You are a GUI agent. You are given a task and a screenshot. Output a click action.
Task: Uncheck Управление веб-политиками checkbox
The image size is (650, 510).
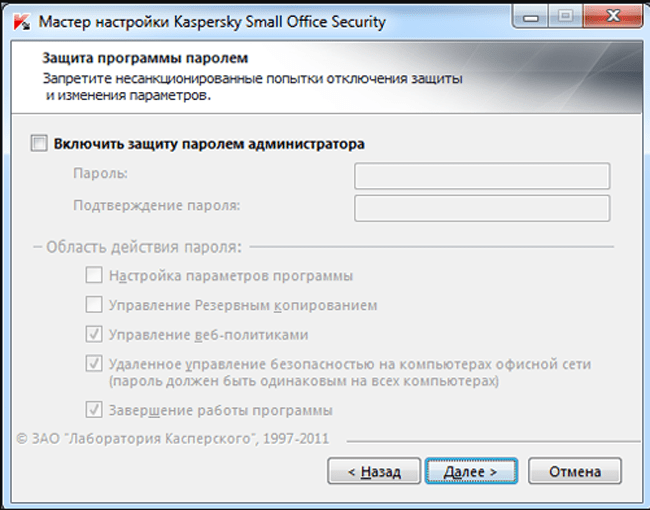click(x=94, y=334)
